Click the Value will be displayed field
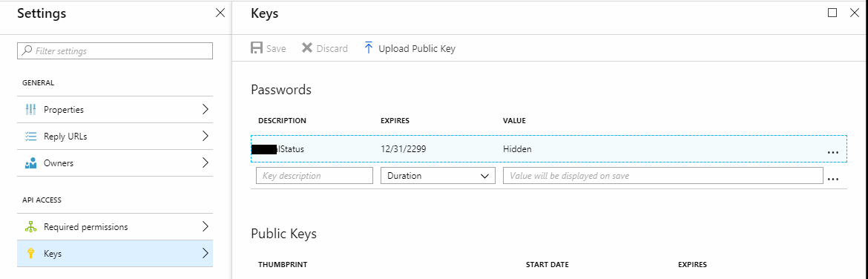The height and width of the screenshot is (279, 868). [662, 175]
